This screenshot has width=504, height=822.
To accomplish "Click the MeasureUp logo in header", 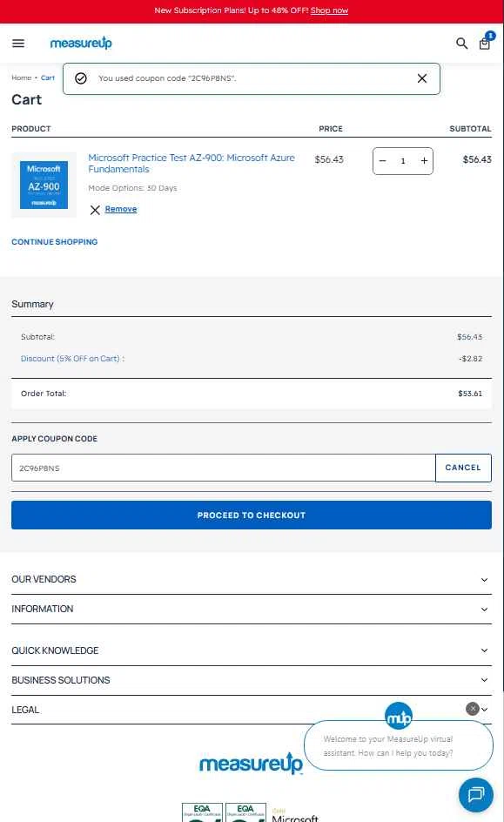I will [x=81, y=43].
